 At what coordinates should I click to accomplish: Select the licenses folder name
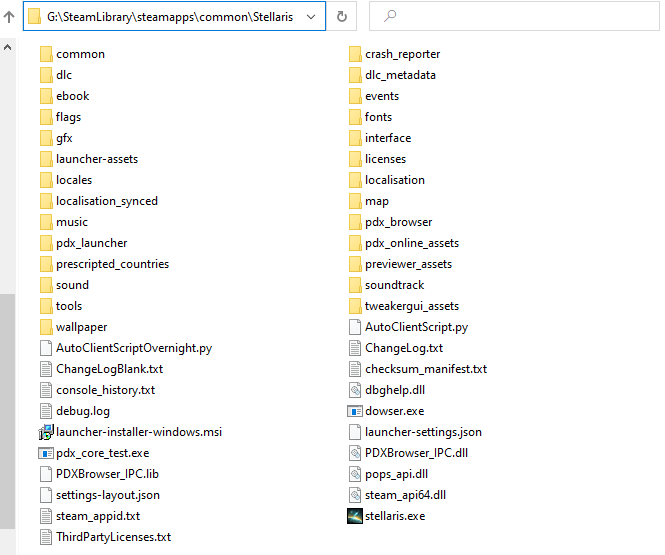(x=386, y=159)
